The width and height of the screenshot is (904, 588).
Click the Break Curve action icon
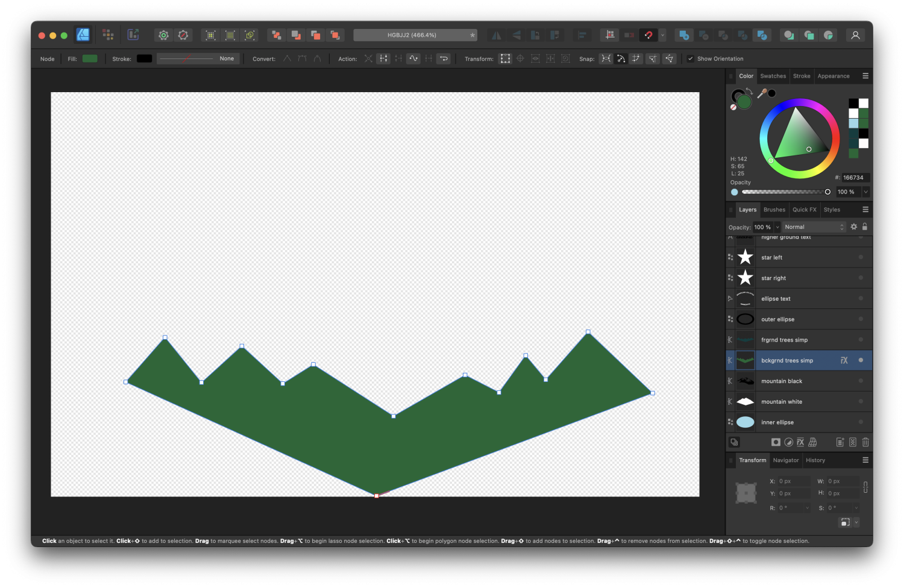pyautogui.click(x=383, y=58)
